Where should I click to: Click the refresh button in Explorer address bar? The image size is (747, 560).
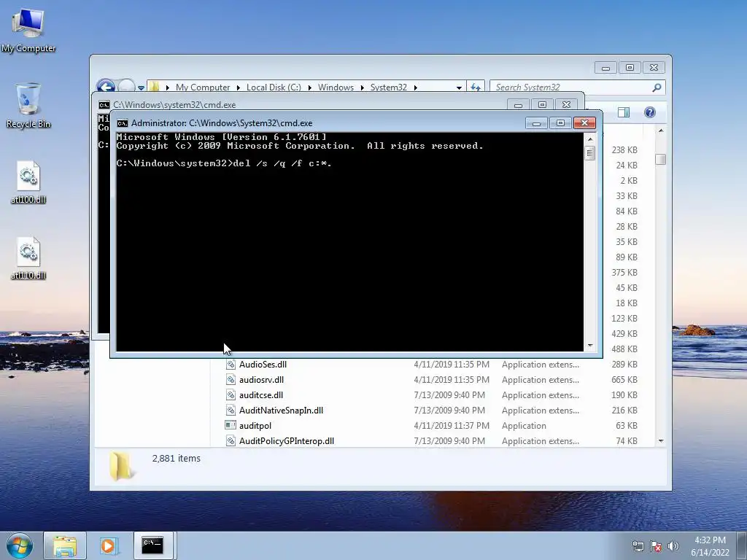476,87
